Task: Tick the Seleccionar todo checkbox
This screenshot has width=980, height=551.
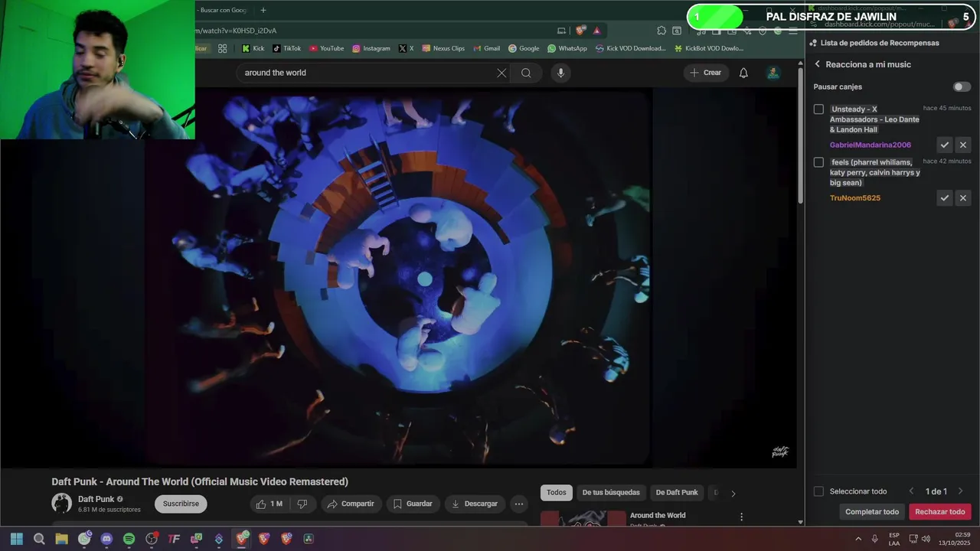Action: click(818, 491)
